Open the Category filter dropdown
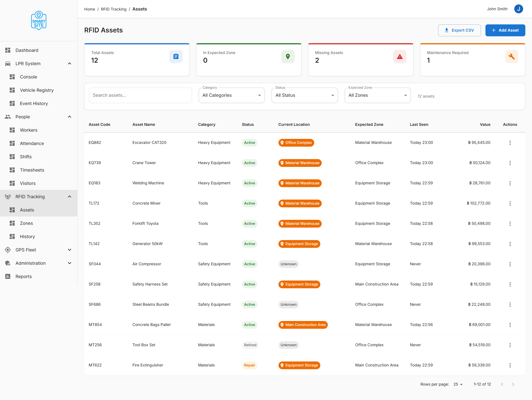 click(232, 95)
